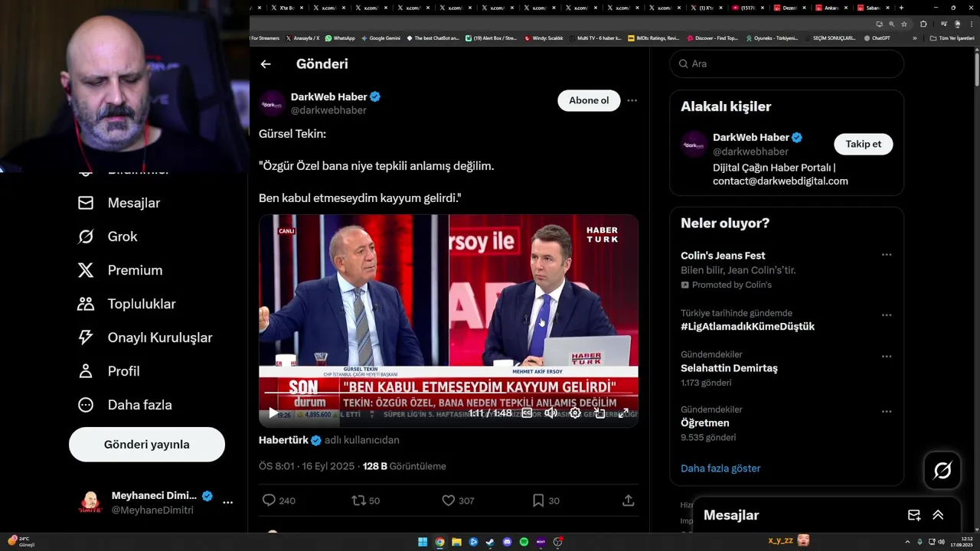Viewport: 980px width, 551px height.
Task: Open a new browser tab
Action: (901, 8)
